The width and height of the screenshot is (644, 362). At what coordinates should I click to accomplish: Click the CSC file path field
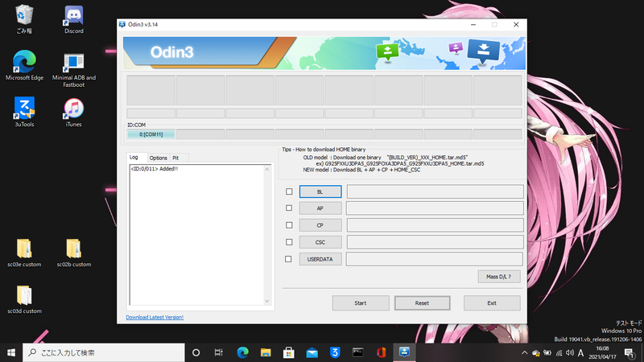436,242
